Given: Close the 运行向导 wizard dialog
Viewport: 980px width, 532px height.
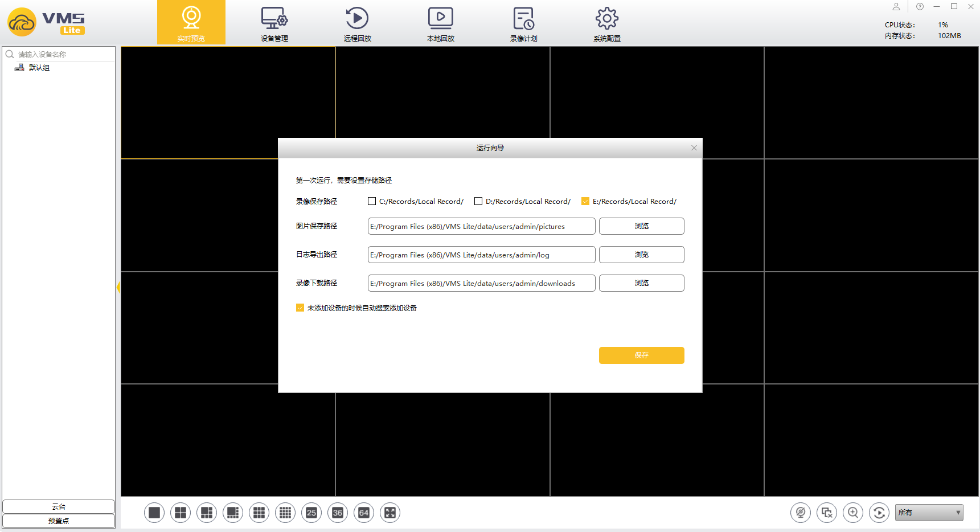Looking at the screenshot, I should click(694, 148).
